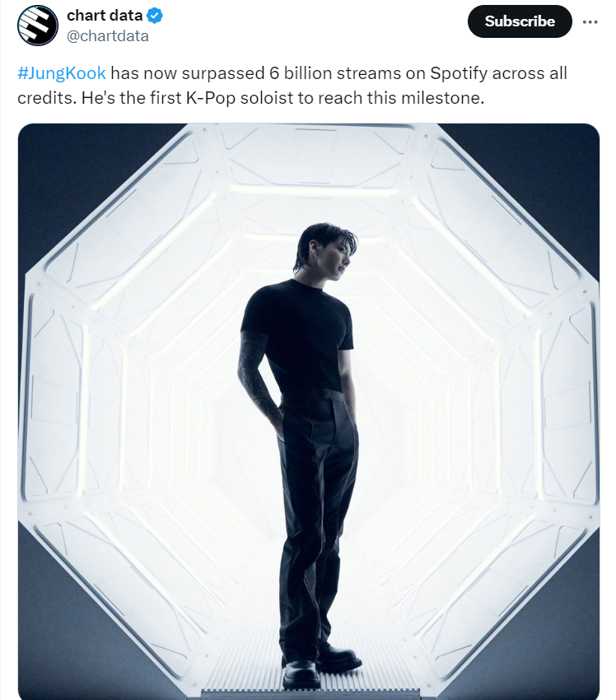Click the blue verified badge
The height and width of the screenshot is (700, 616).
155,16
